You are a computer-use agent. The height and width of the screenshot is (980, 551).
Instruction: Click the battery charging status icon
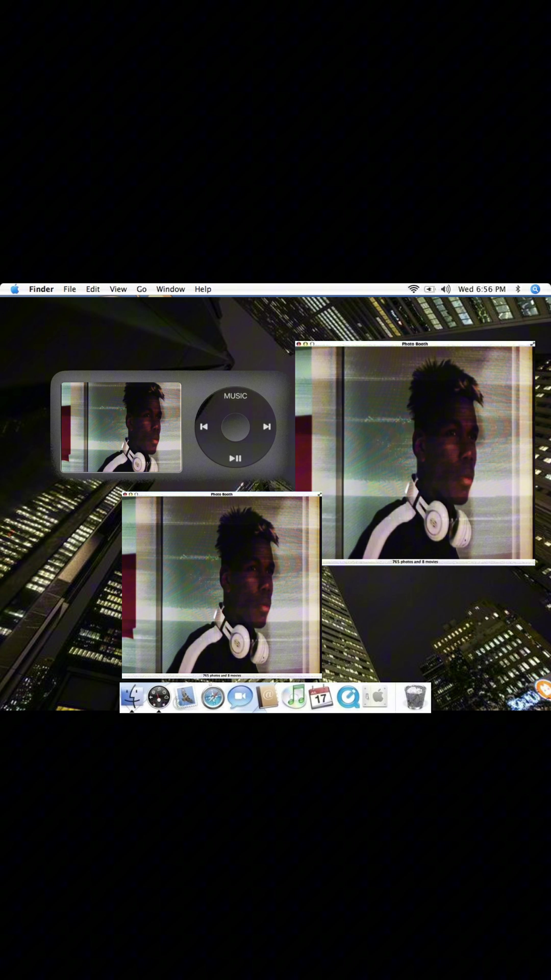pyautogui.click(x=430, y=289)
